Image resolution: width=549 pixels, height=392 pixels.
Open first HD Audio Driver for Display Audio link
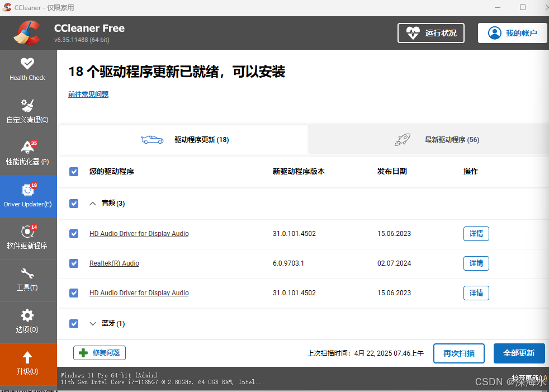[139, 234]
